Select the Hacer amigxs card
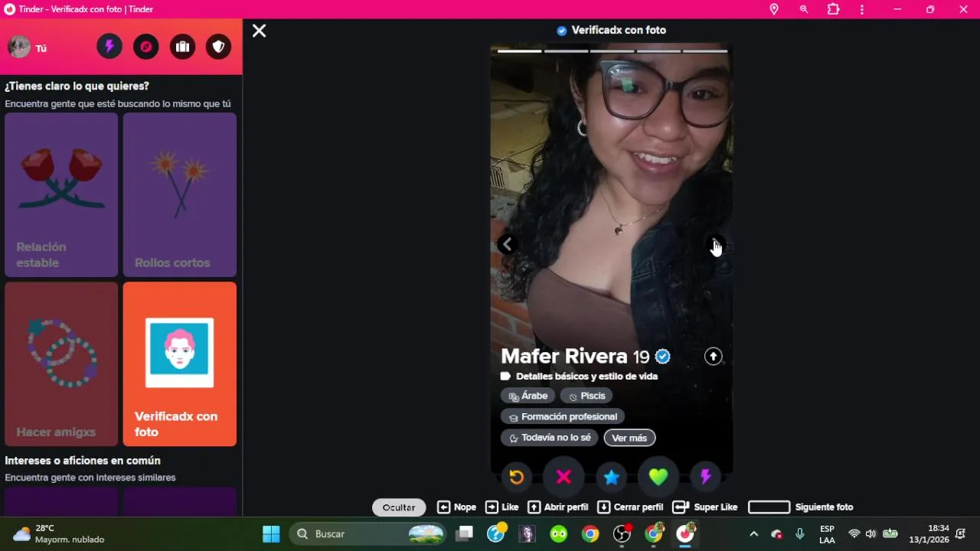 (61, 364)
